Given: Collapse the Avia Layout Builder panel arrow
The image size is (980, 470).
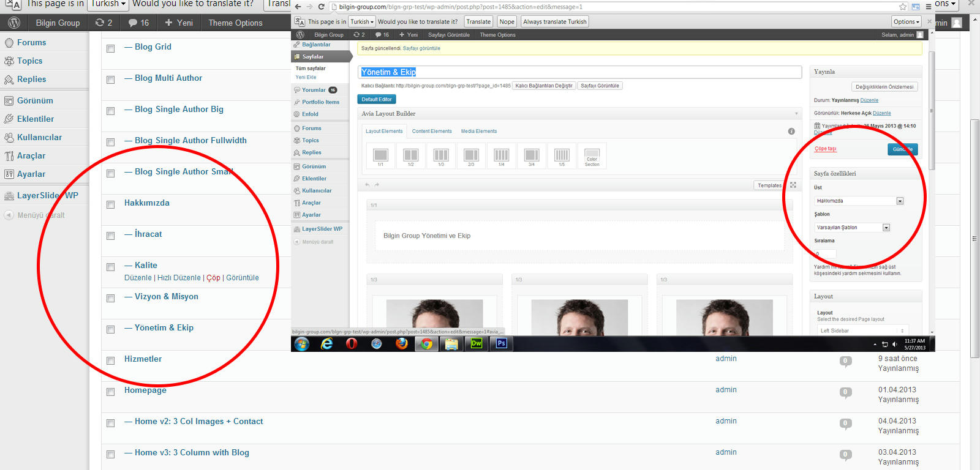Looking at the screenshot, I should [x=796, y=114].
